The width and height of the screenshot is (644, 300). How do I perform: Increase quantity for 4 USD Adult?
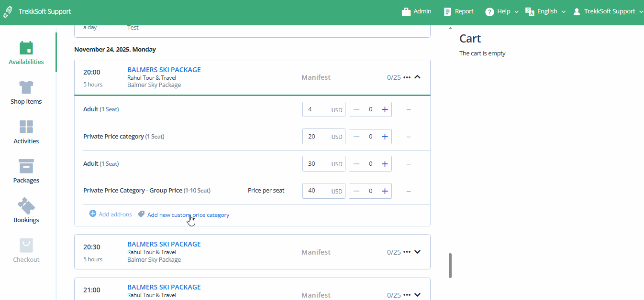click(385, 109)
